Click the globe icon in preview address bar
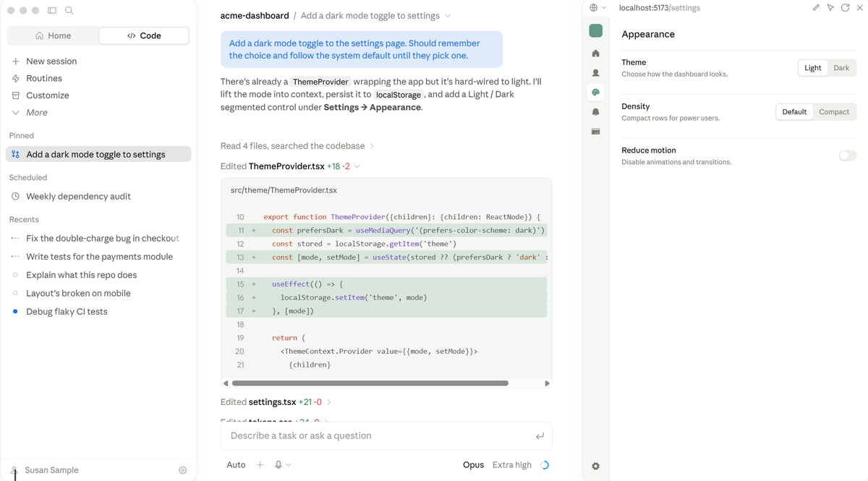Screen dimensions: 868x481 click(594, 8)
